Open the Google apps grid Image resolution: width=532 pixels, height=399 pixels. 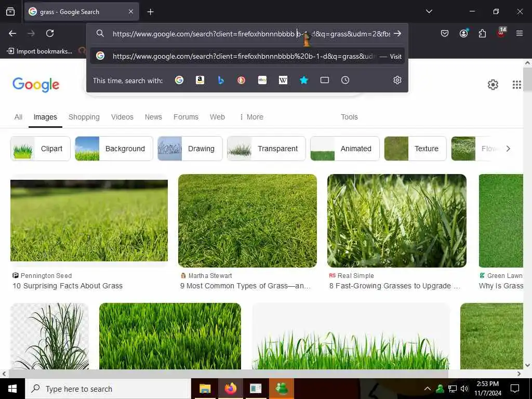(x=516, y=85)
